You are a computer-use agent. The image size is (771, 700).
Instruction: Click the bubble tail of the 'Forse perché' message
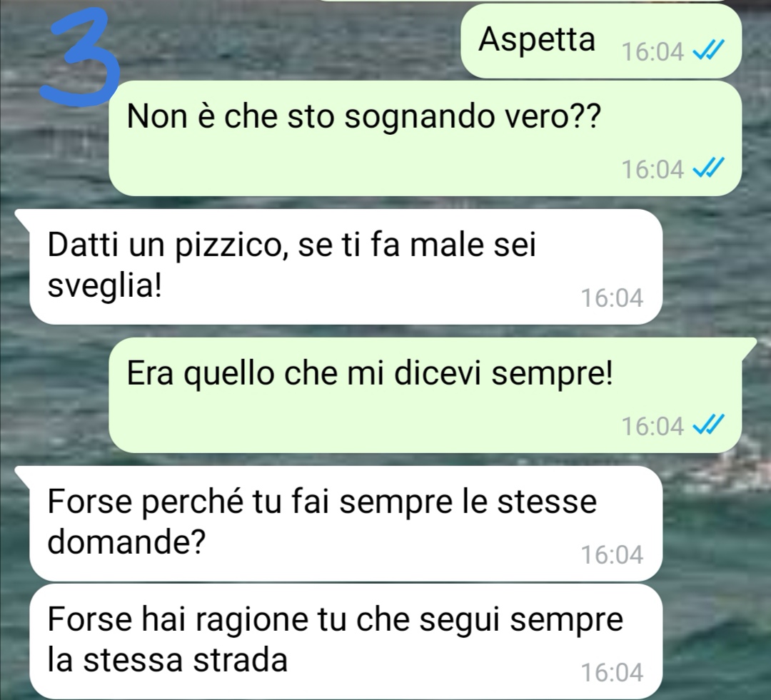pyautogui.click(x=23, y=474)
